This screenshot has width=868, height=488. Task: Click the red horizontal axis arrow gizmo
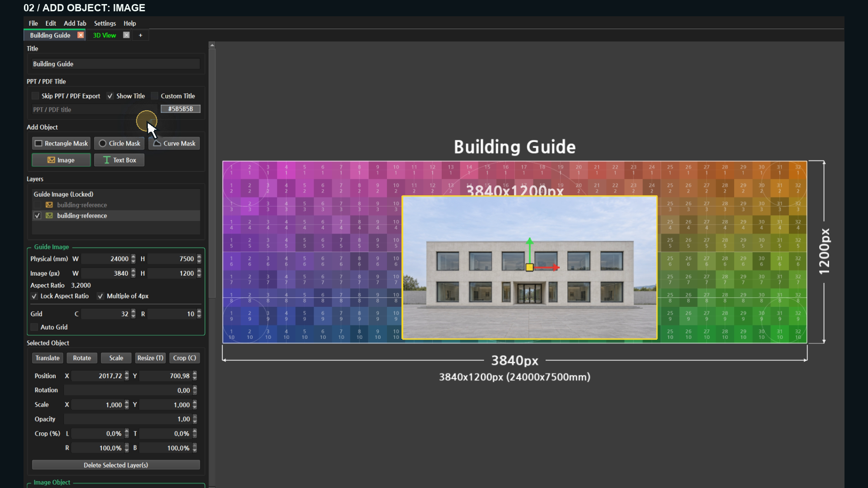point(547,267)
